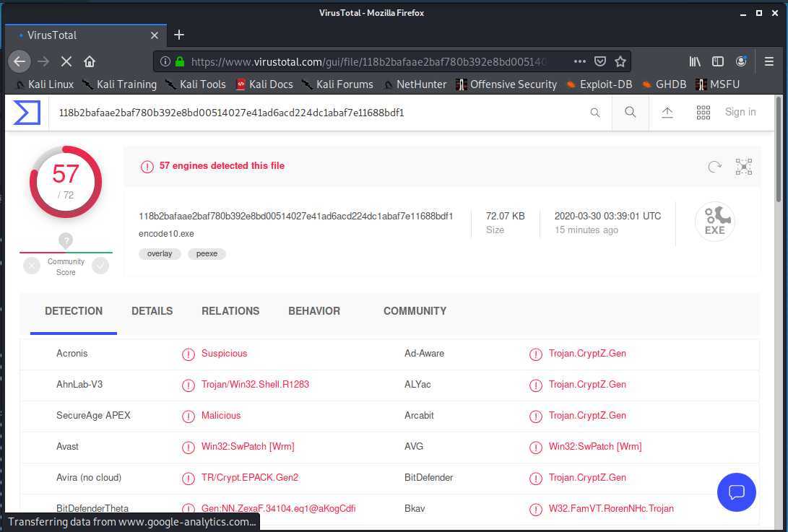Click the SecureAge APEX result 'Malicious'

221,416
